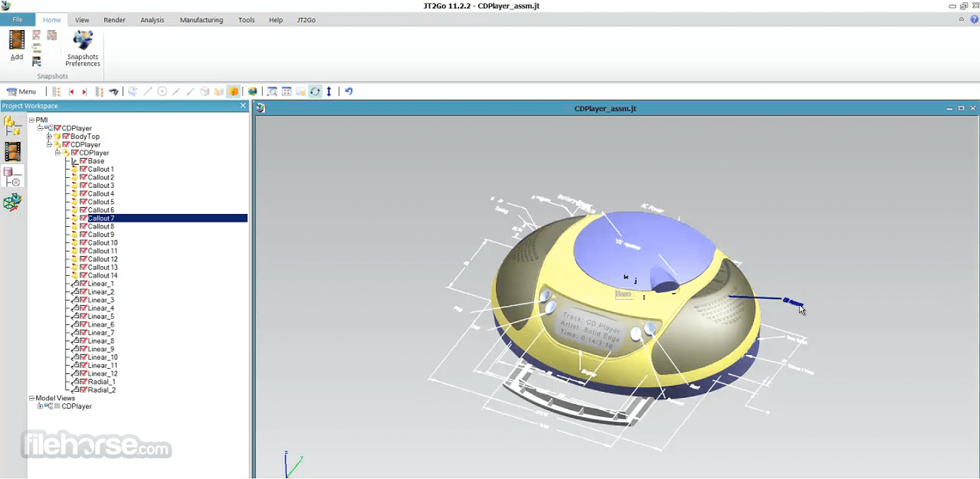Click the grid view toolbar icon
Screen dimensions: 980x479
[287, 91]
